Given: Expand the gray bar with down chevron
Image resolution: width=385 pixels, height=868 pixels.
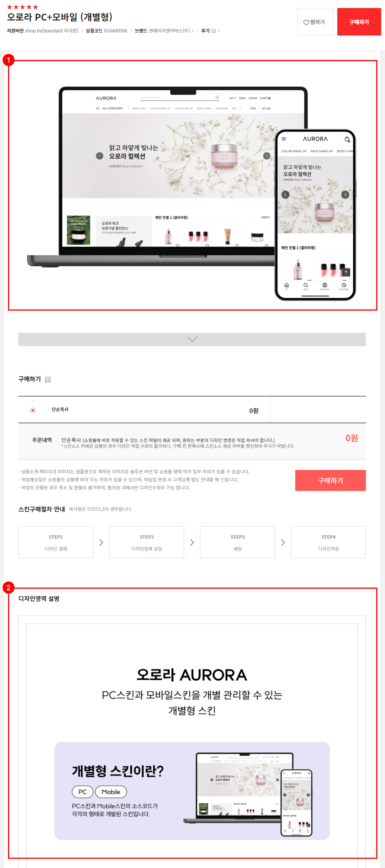Looking at the screenshot, I should coord(192,339).
